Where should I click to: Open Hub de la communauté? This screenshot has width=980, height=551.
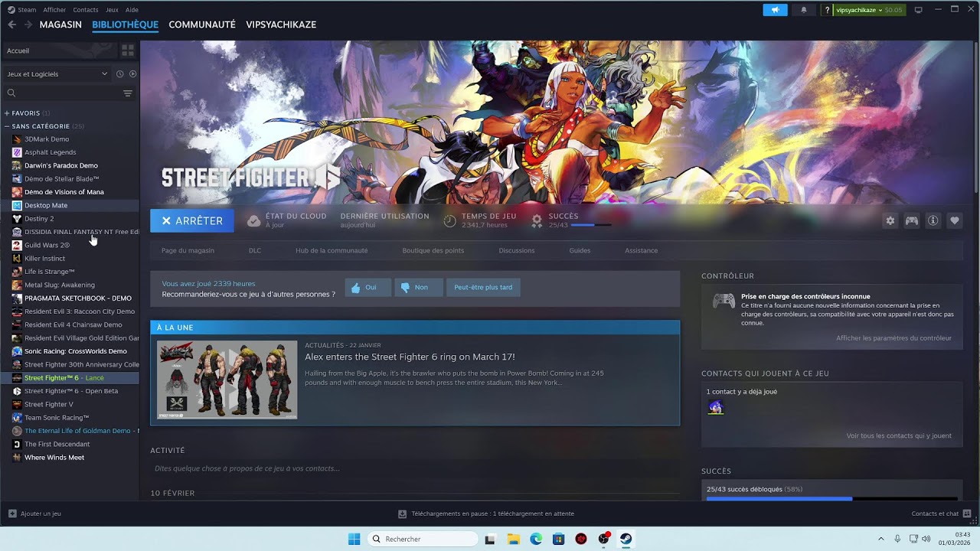[x=332, y=250]
